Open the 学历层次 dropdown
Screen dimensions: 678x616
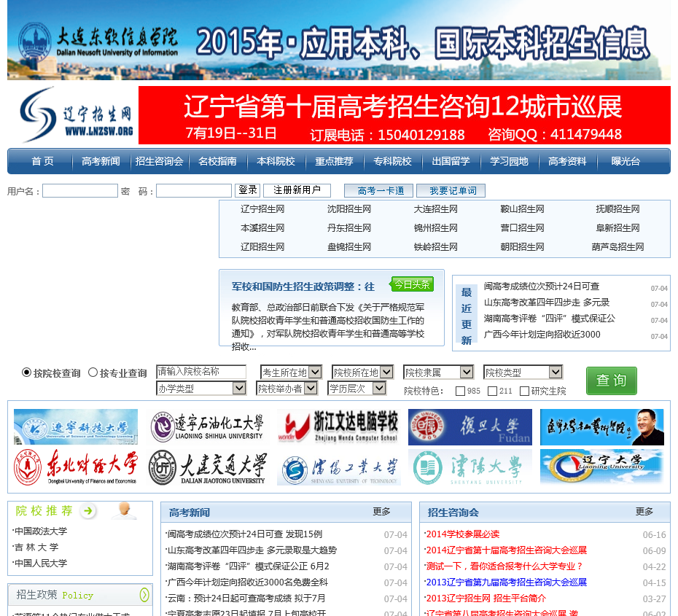356,388
